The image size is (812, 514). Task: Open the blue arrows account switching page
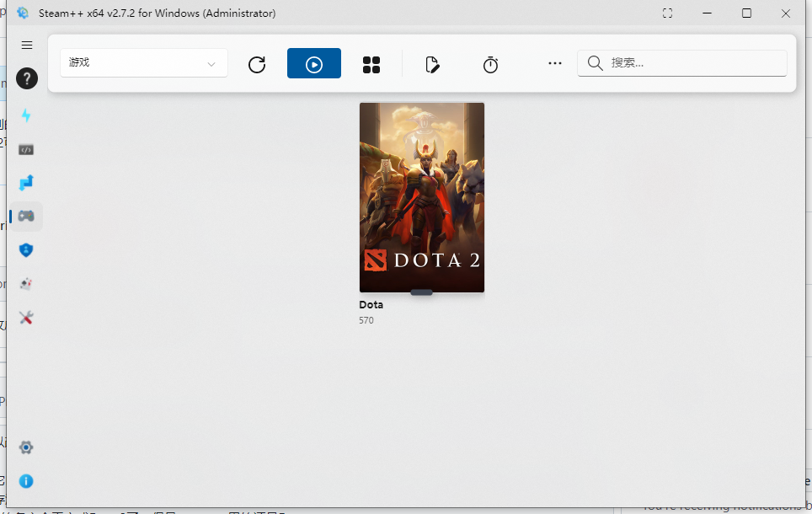(26, 182)
